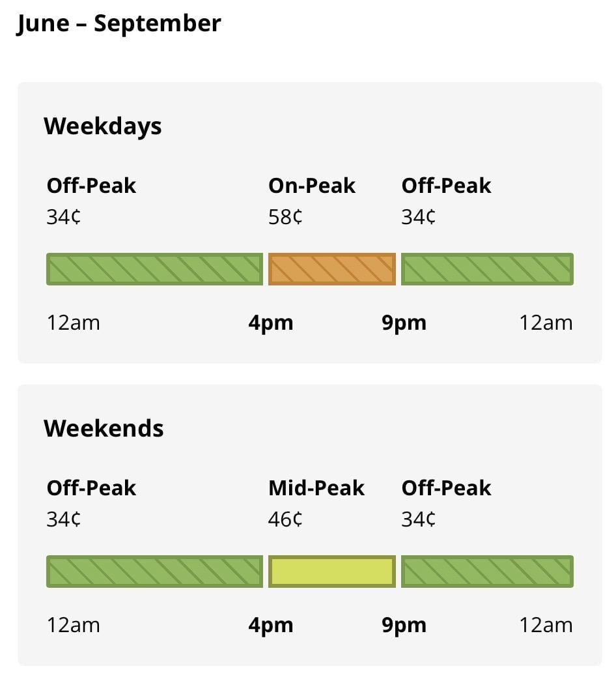This screenshot has width=616, height=681.
Task: Click the weekday 9pm time marker
Action: pyautogui.click(x=404, y=323)
